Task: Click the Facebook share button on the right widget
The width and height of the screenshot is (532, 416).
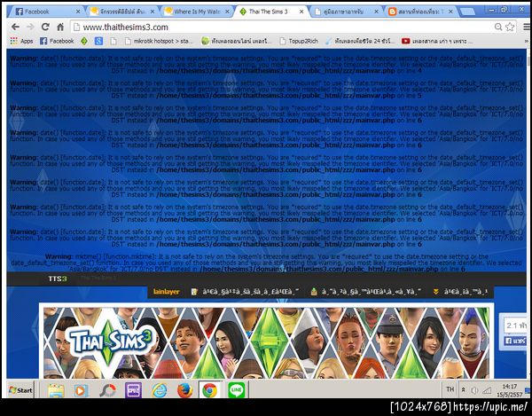Action: pyautogui.click(x=514, y=341)
